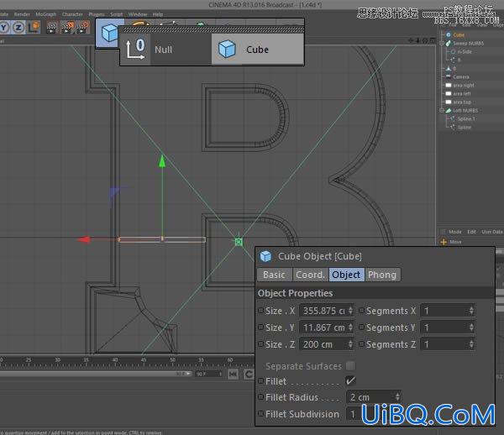Toggle the Fillet Radius animation dot
This screenshot has width=504, height=435.
(261, 396)
